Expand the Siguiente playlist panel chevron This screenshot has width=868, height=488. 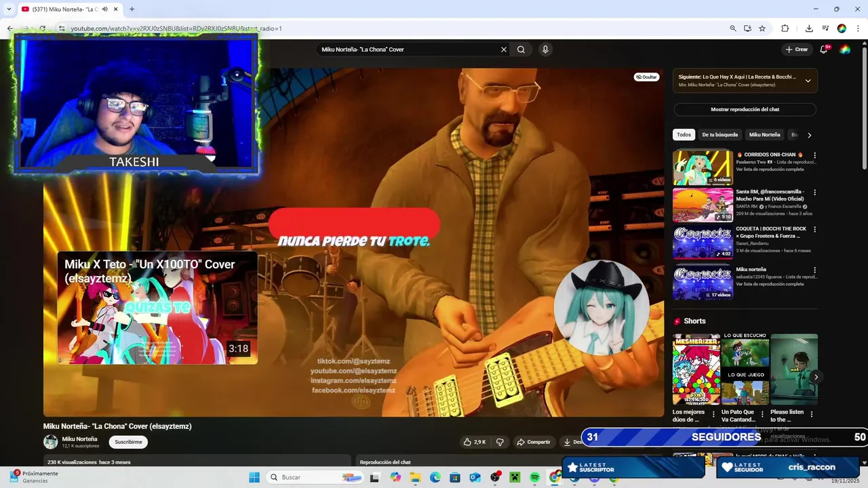coord(808,81)
